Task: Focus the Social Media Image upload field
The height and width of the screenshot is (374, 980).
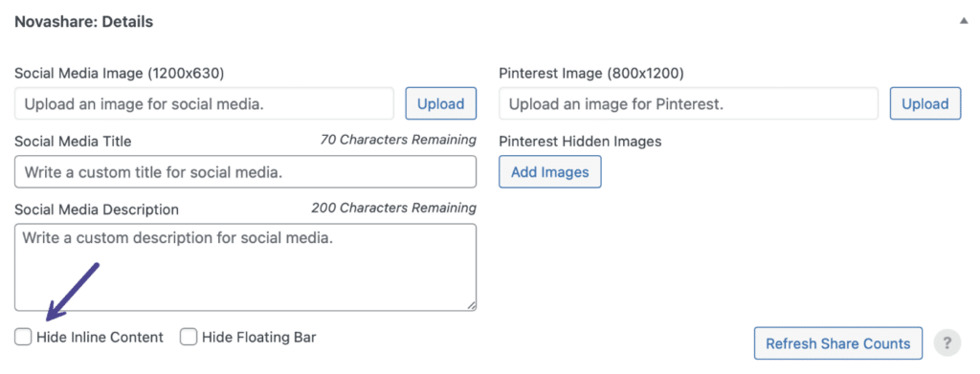Action: [205, 103]
